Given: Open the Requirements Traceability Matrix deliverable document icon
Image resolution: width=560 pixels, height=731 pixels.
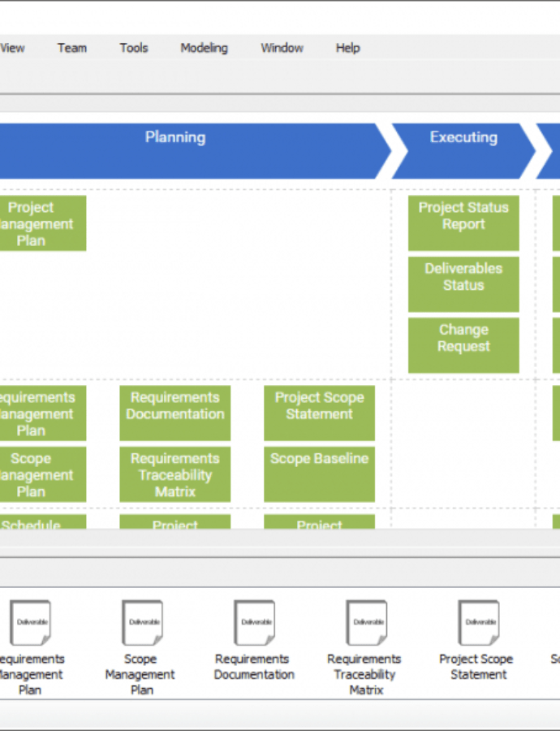Looking at the screenshot, I should click(x=366, y=623).
